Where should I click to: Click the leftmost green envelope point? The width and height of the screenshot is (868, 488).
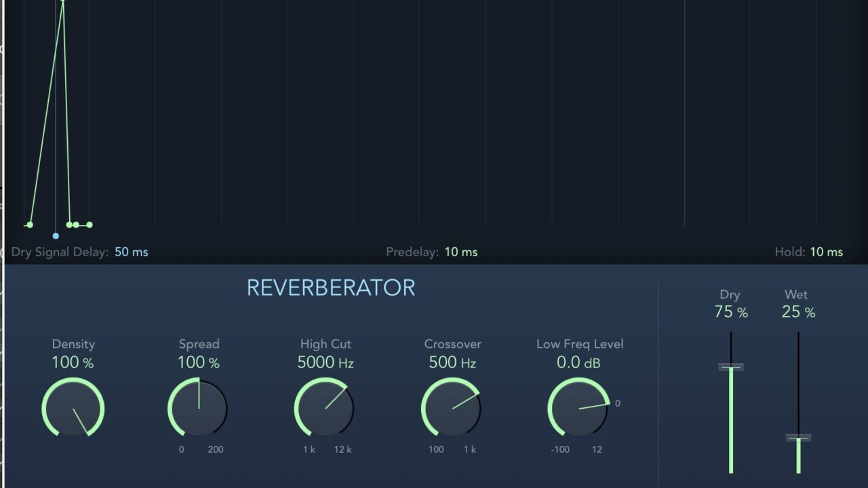click(30, 224)
